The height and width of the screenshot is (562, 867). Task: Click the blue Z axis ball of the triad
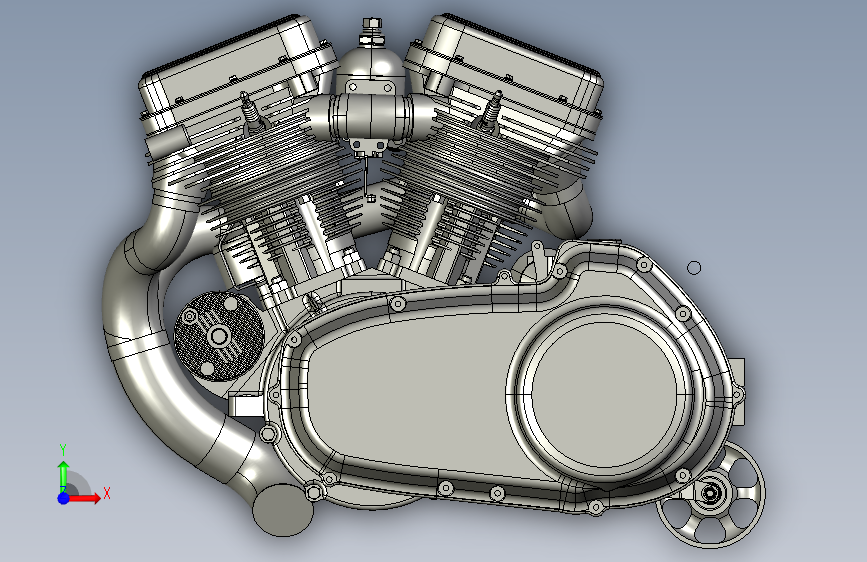pos(64,498)
